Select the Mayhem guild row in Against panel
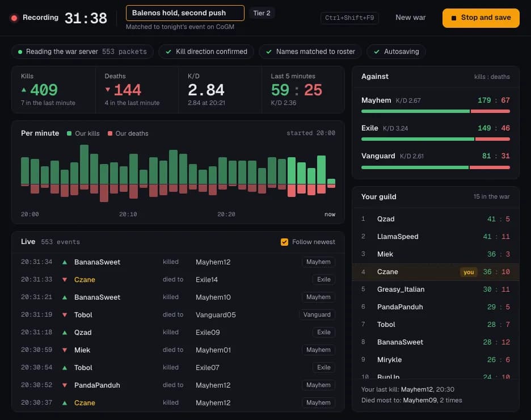The image size is (531, 420). pos(436,104)
